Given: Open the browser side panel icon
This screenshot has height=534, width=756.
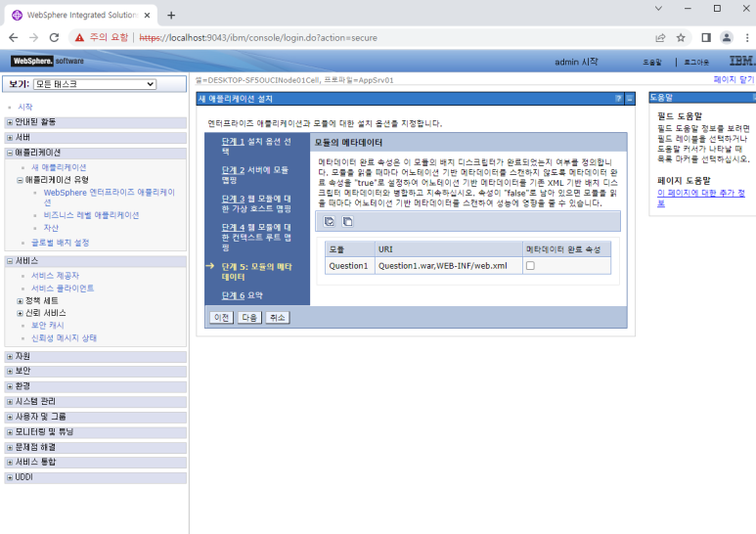Looking at the screenshot, I should (x=706, y=37).
